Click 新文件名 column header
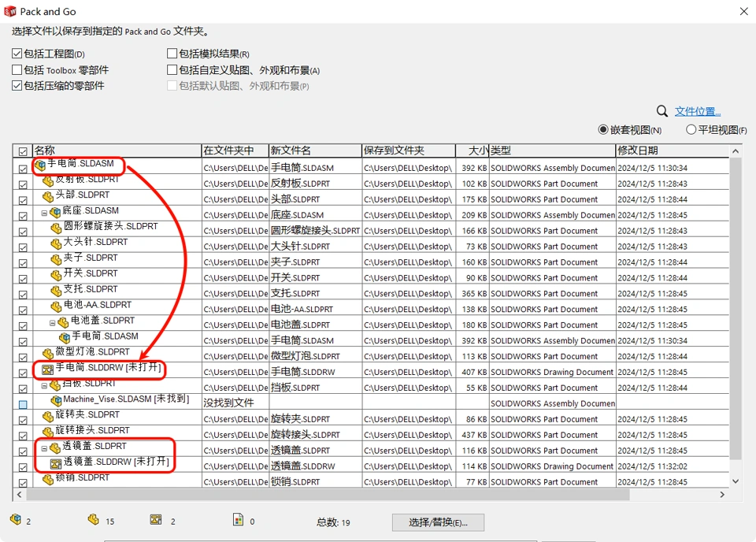This screenshot has height=542, width=756. click(x=315, y=150)
